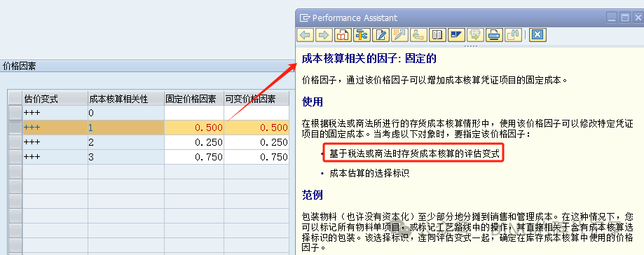Click empty fixed price factor in relevance 0 row
The height and width of the screenshot is (255, 644).
[194, 113]
